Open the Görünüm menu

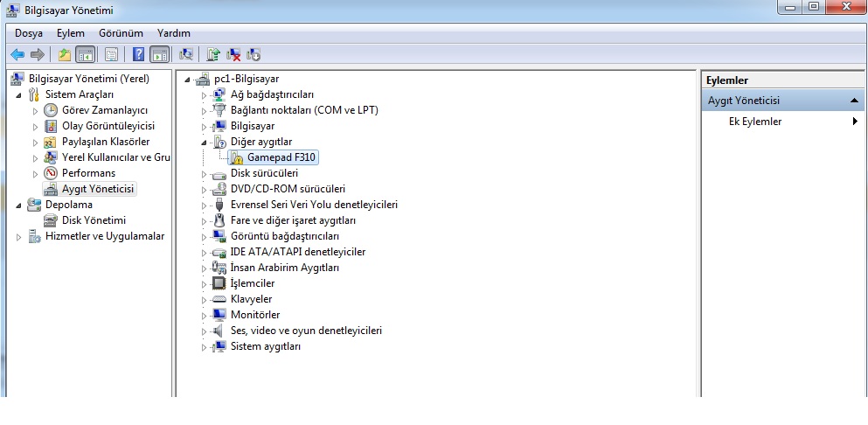[121, 33]
